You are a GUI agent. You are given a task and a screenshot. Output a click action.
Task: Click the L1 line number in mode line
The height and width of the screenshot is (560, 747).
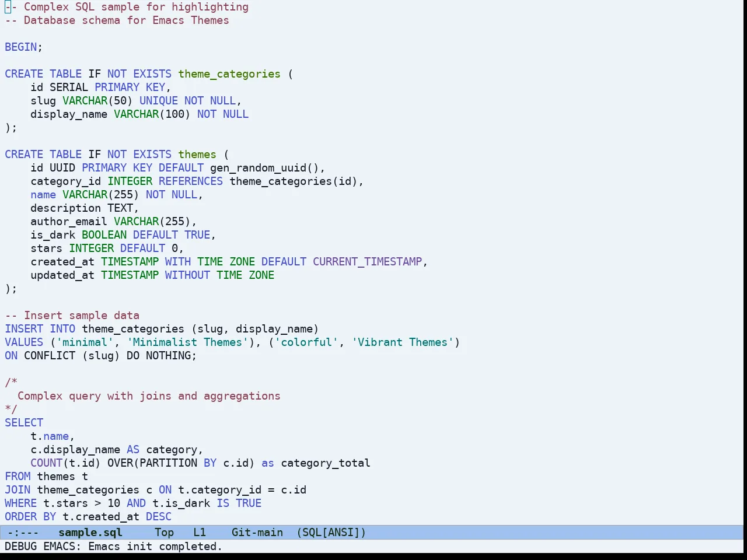click(200, 532)
